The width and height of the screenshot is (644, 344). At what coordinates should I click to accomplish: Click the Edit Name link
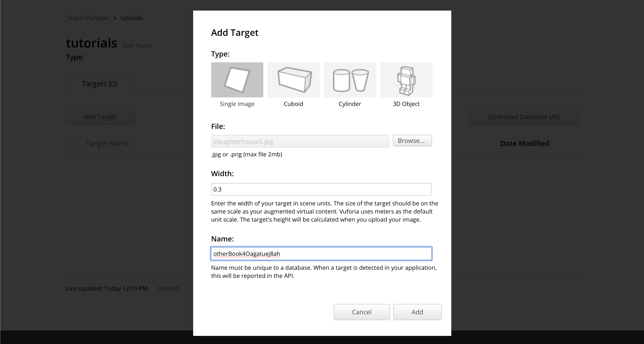pos(138,45)
